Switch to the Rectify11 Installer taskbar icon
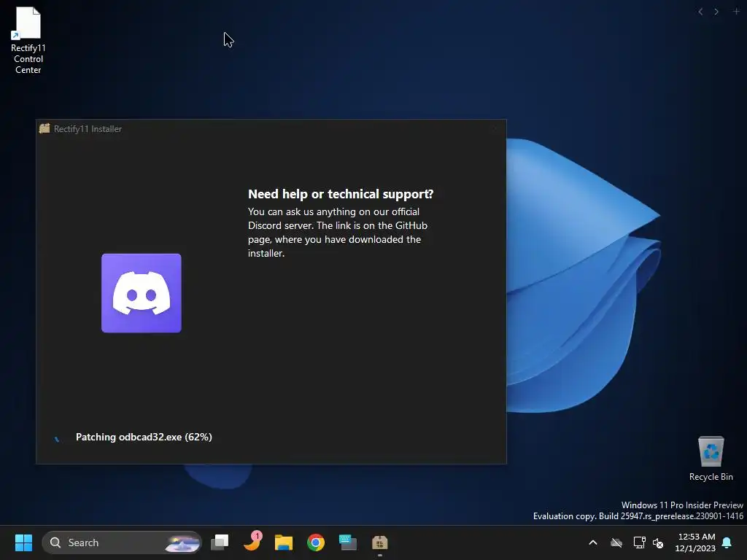The height and width of the screenshot is (560, 747). tap(379, 542)
